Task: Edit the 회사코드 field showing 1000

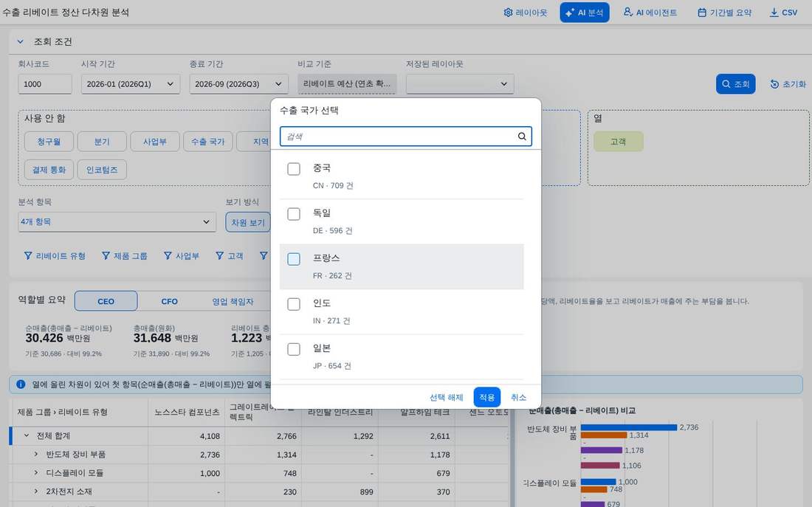Action: pos(44,84)
